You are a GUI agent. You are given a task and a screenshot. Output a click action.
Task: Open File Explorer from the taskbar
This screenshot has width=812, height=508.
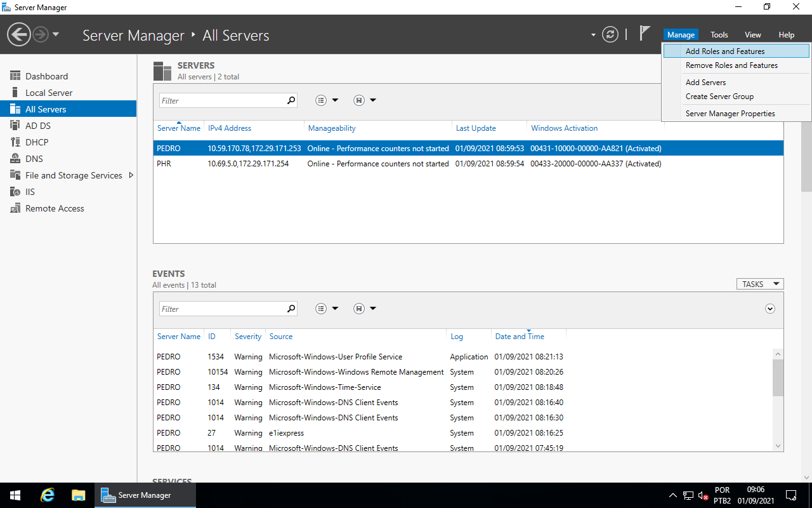pyautogui.click(x=78, y=495)
